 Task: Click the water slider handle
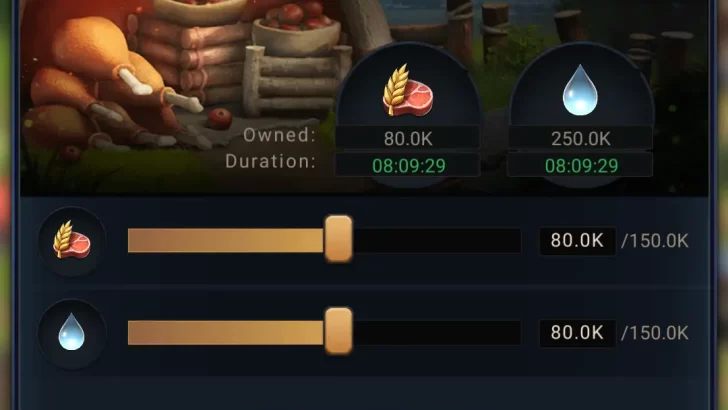[338, 331]
